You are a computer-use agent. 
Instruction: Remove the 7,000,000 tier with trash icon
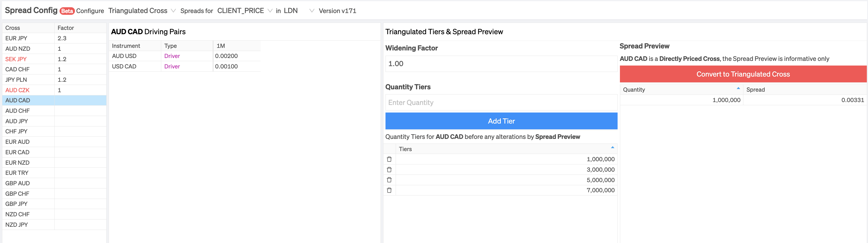(389, 190)
